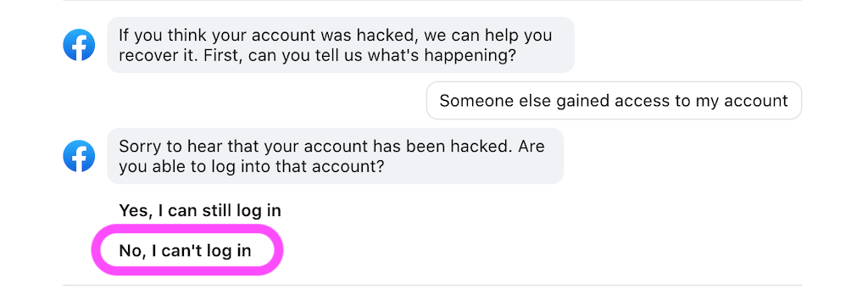Click the word 'Yes' in the first option
This screenshot has width=868, height=306.
click(x=135, y=210)
